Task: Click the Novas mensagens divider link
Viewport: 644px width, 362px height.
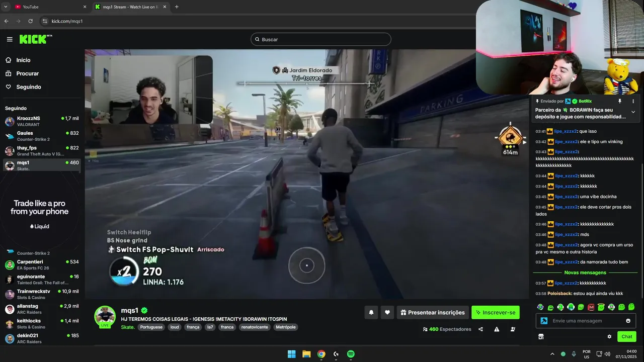Action: coord(585,273)
